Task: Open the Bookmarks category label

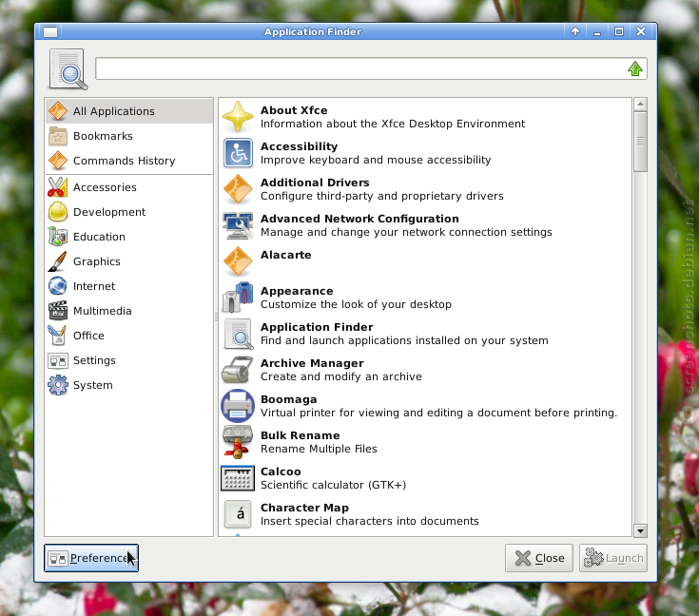Action: (x=103, y=136)
